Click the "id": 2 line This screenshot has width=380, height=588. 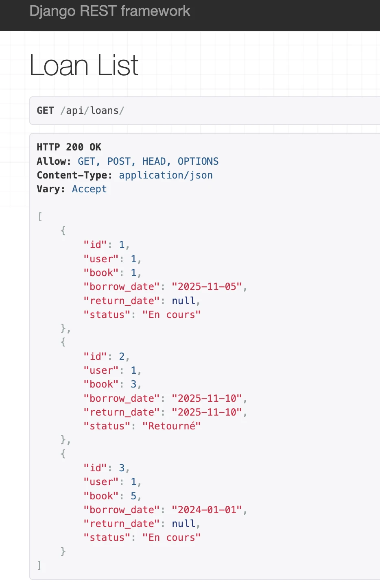point(106,357)
